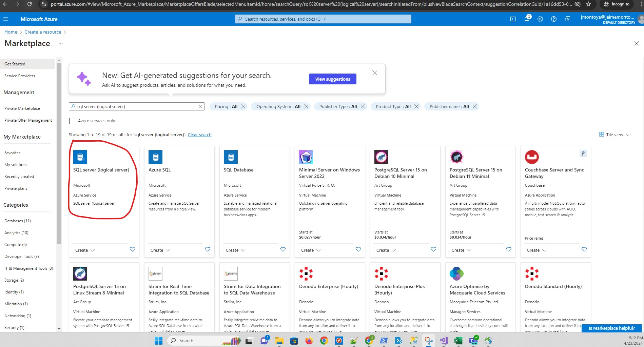Open Cloud Shell from the top bar
This screenshot has width=644, height=347.
pos(513,19)
